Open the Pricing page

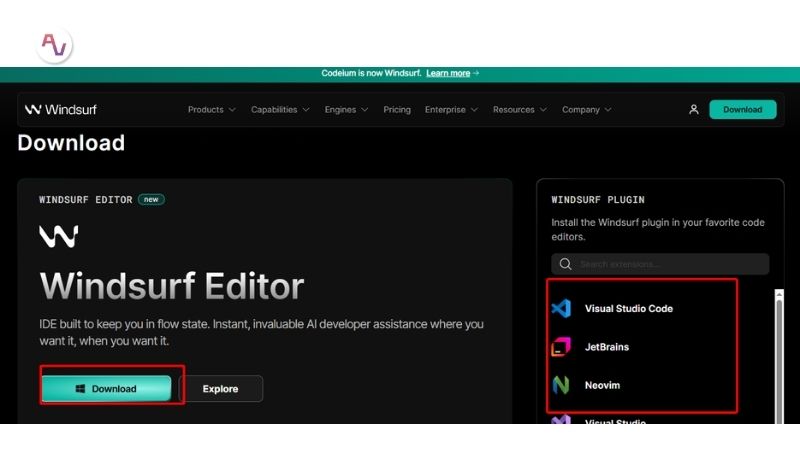point(397,110)
